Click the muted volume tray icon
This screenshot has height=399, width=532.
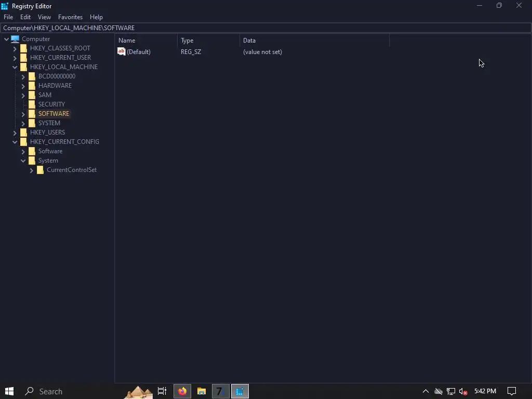pos(463,391)
